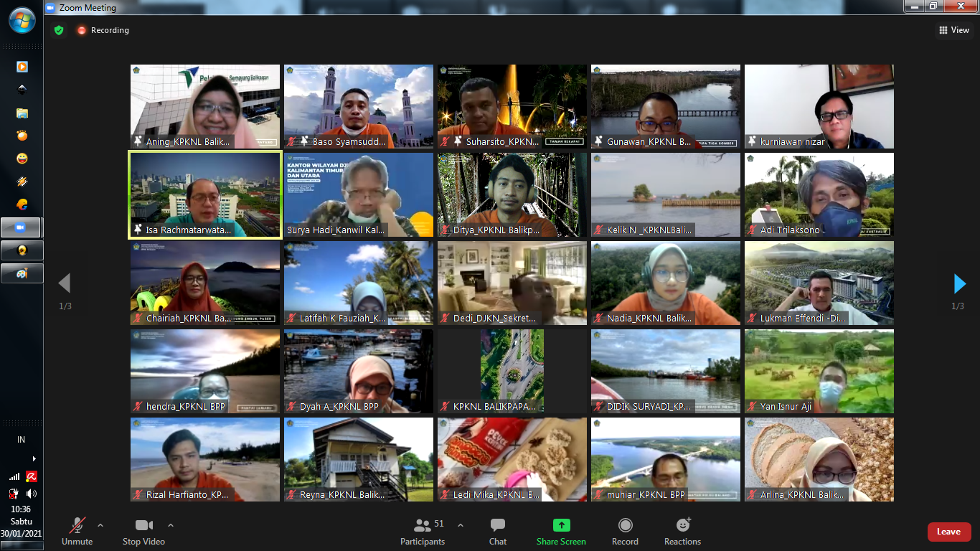This screenshot has height=551, width=980.
Task: Select Isa Rachmatarwata's highlighted video tile
Action: click(x=205, y=194)
